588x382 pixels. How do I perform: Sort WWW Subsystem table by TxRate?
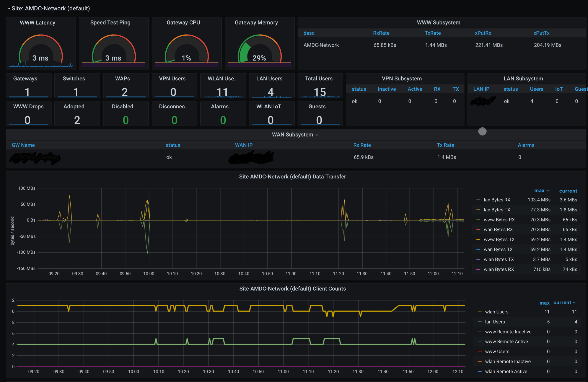[x=433, y=33]
